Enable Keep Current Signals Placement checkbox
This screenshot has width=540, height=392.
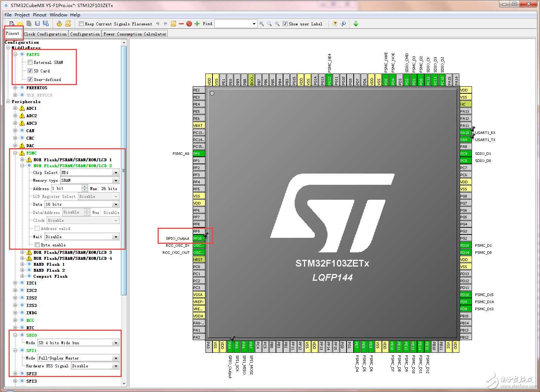point(81,24)
